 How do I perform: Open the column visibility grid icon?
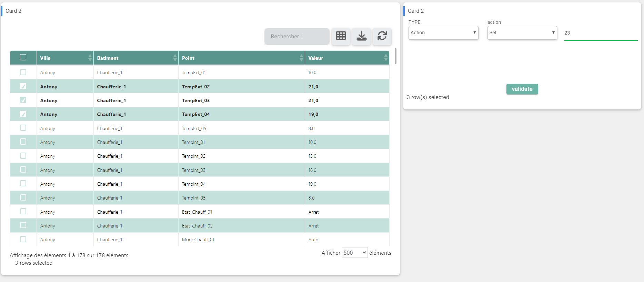tap(341, 36)
